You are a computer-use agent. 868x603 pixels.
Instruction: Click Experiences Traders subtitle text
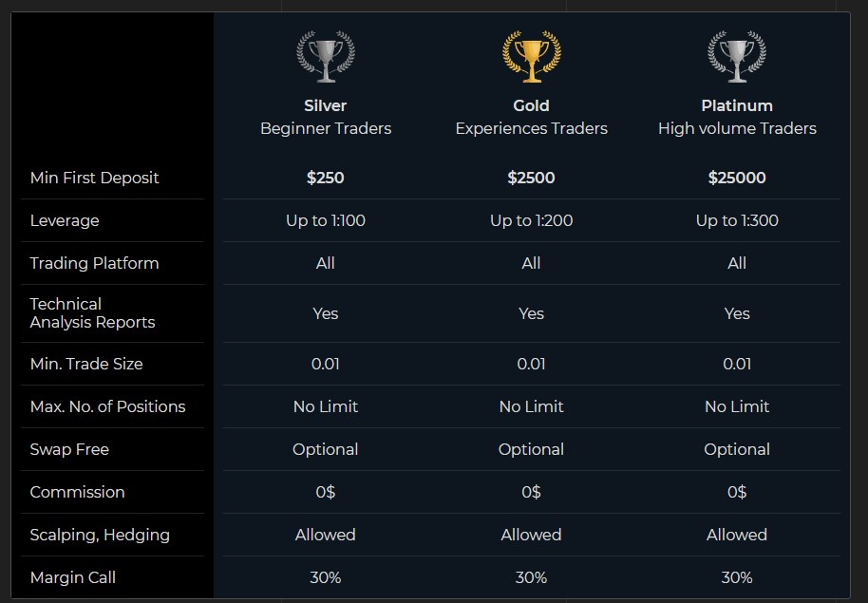pyautogui.click(x=532, y=128)
